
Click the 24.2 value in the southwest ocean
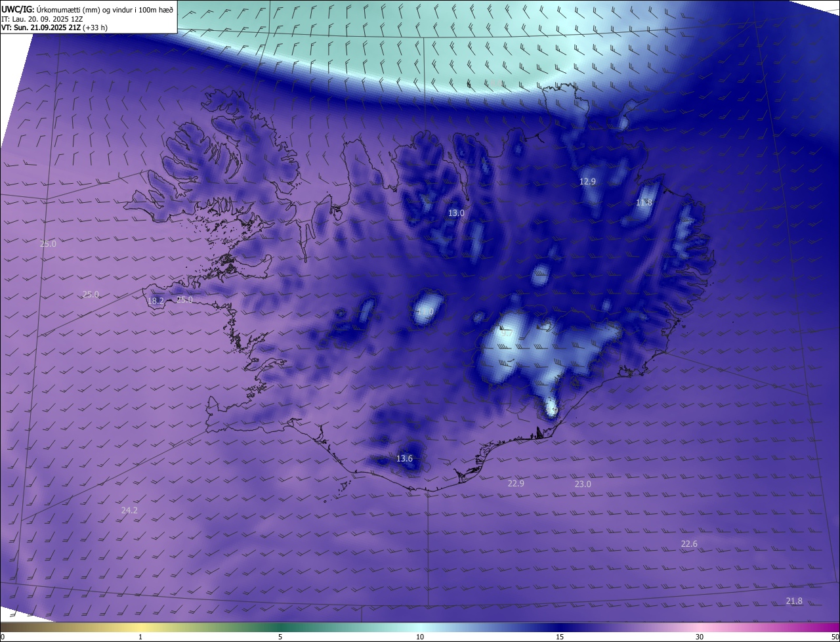point(129,510)
